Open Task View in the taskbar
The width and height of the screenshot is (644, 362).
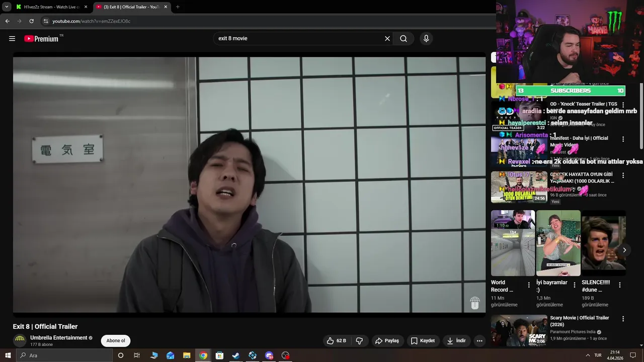(x=136, y=355)
